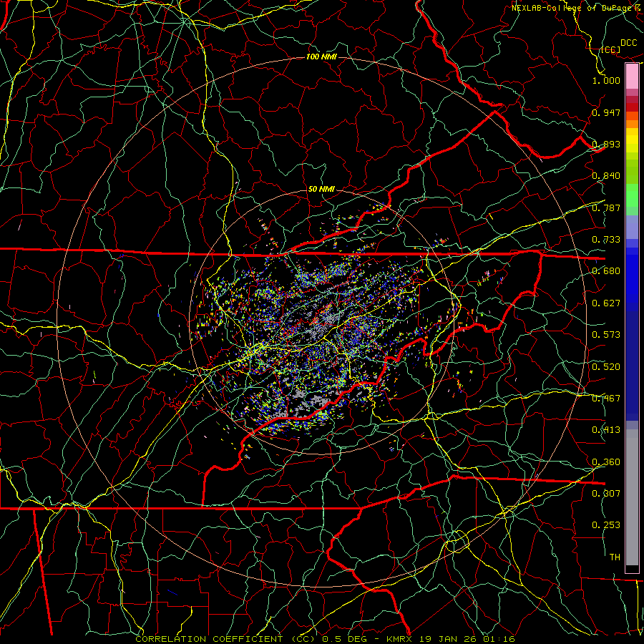Select the 1.000 legend value

click(606, 80)
